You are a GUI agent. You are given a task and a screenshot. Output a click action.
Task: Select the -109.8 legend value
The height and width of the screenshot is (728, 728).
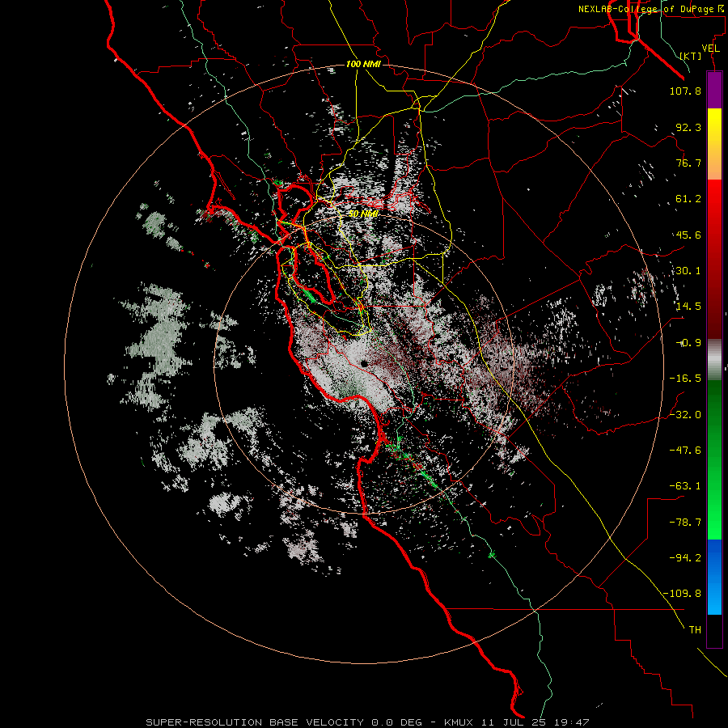[x=682, y=594]
